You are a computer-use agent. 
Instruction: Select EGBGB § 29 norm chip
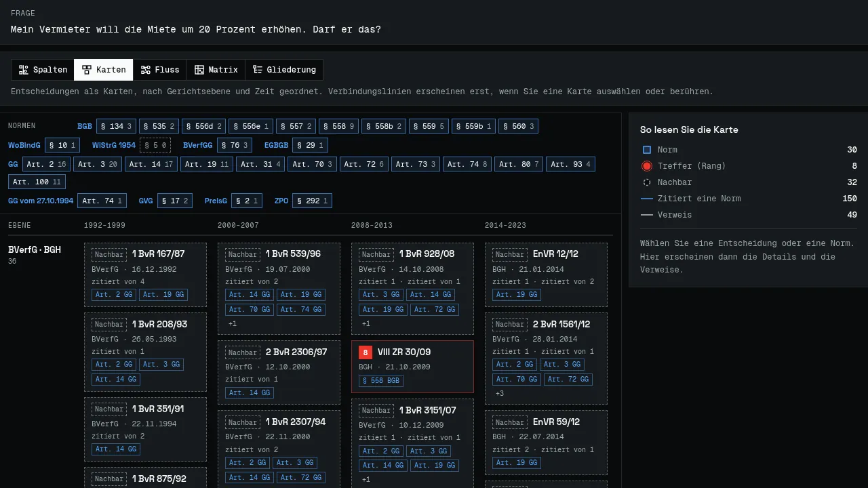point(311,145)
